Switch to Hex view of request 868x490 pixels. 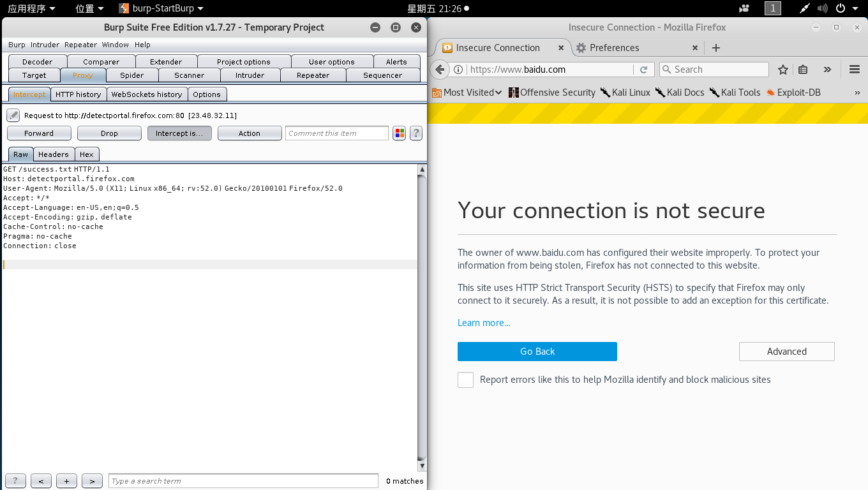(87, 154)
